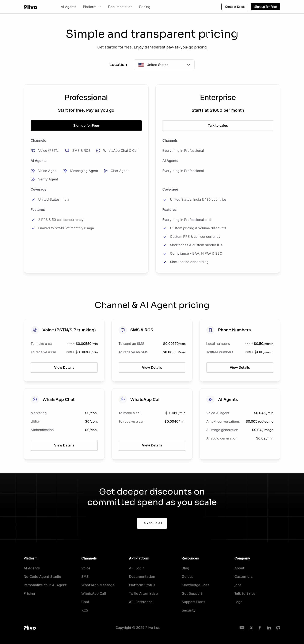
Task: Open Pricing in the top navigation
Action: tap(144, 7)
